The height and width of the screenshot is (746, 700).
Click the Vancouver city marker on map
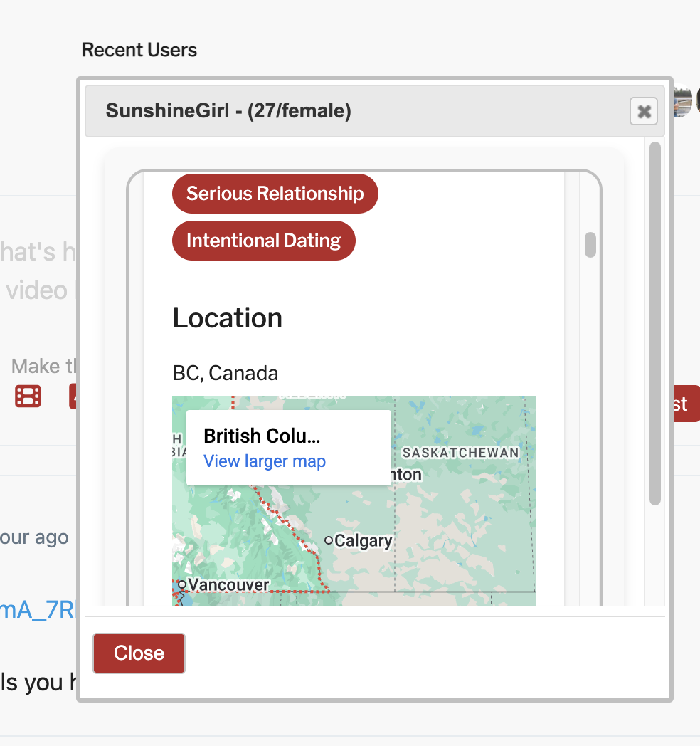182,584
